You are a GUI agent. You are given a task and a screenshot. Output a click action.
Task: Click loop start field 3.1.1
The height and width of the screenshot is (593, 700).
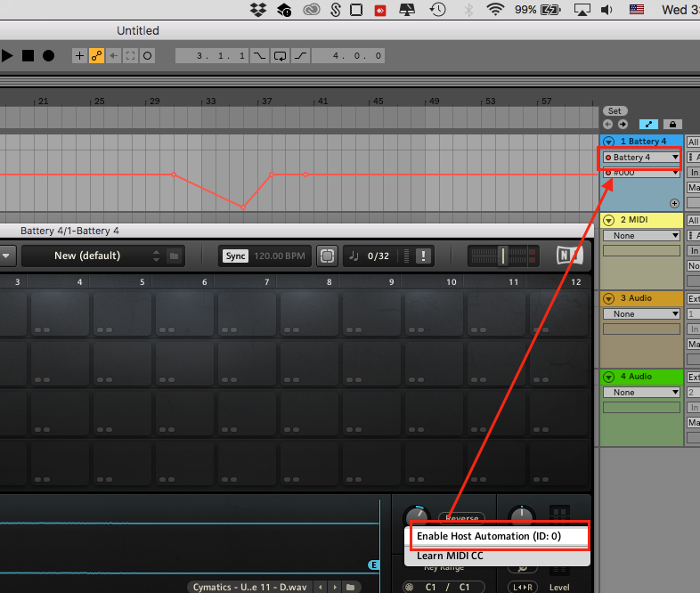(x=212, y=56)
